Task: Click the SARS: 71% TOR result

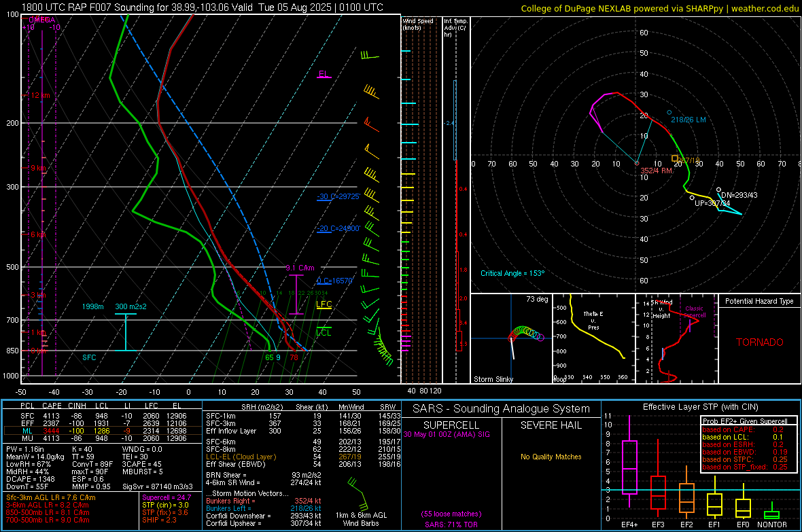Action: point(451,525)
